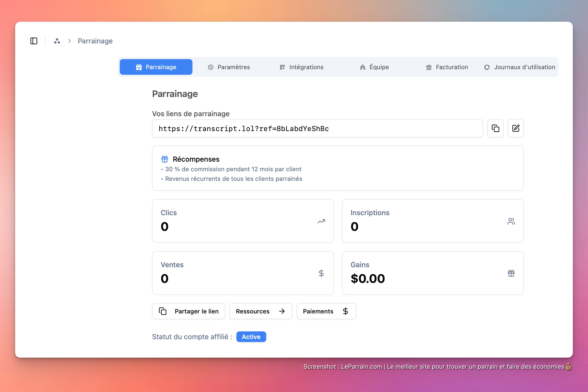Click the three-dots workspace logo icon

pos(57,41)
